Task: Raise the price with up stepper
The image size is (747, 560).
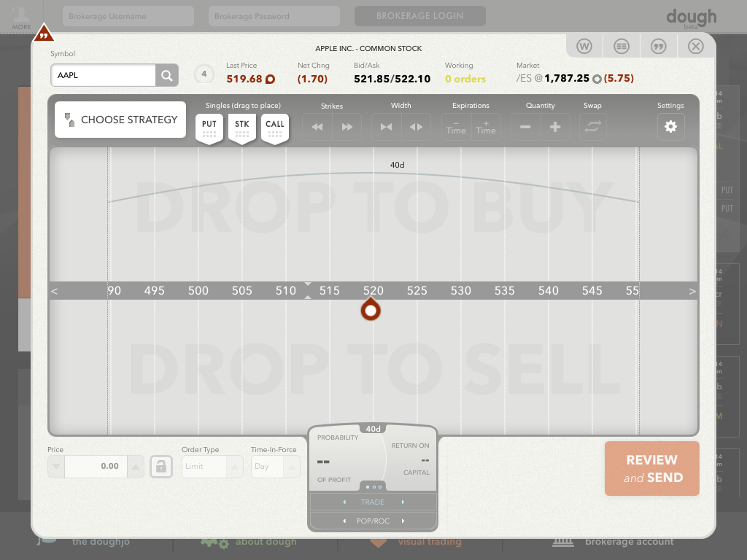Action: (x=135, y=466)
